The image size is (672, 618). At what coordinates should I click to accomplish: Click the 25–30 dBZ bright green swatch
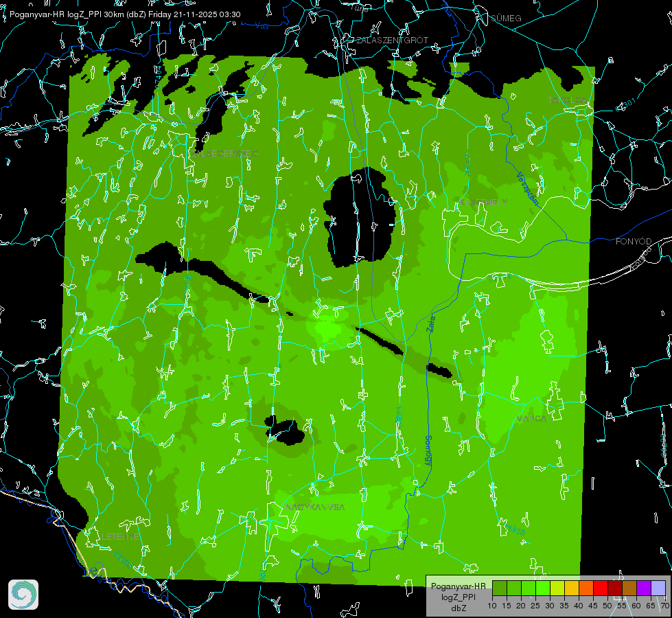click(542, 588)
